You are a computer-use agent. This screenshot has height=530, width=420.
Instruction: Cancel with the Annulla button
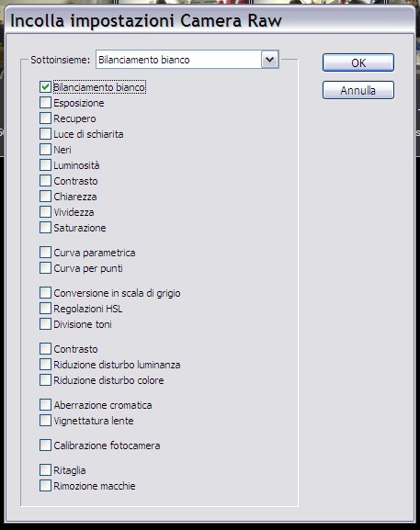(358, 90)
